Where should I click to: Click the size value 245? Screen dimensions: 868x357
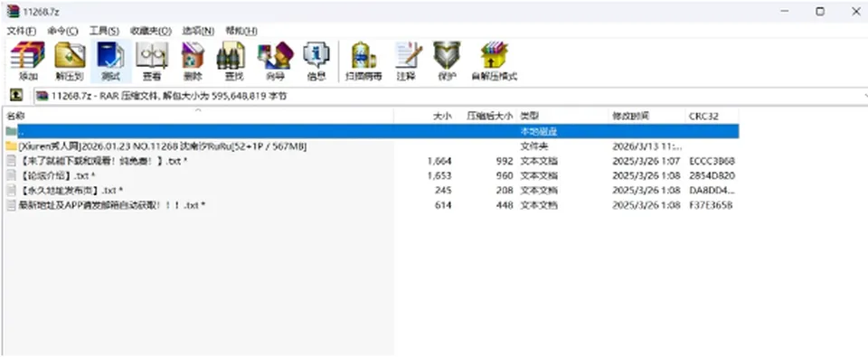(443, 190)
